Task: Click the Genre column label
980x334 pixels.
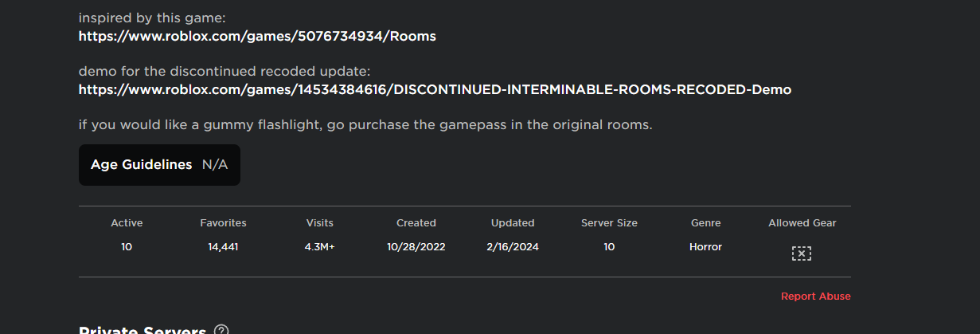Action: (x=705, y=223)
